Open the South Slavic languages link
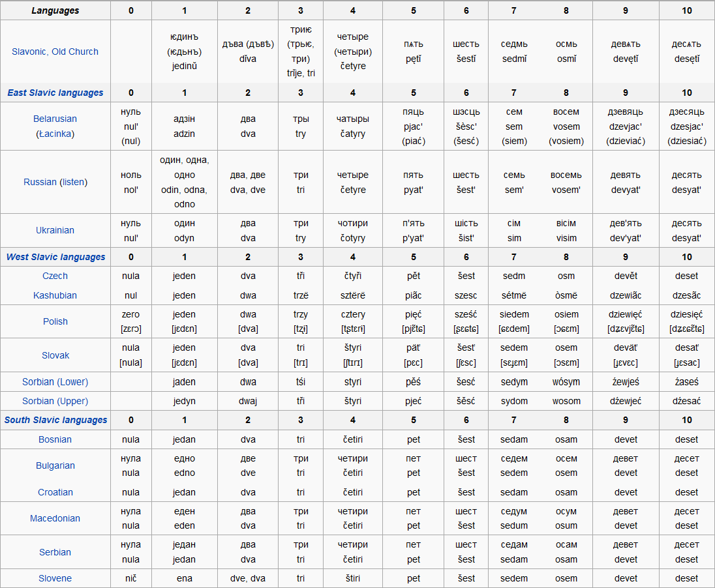 (x=55, y=420)
